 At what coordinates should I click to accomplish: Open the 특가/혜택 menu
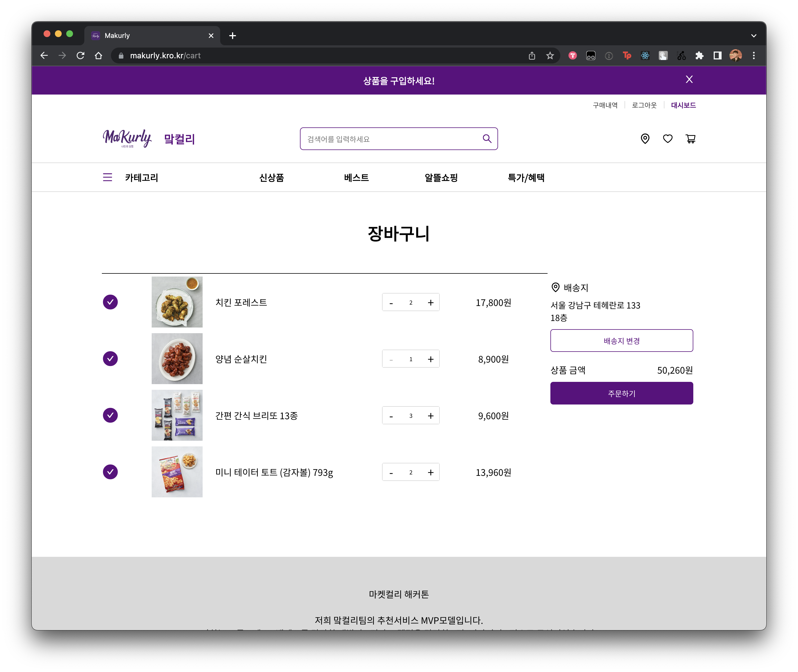pos(526,177)
